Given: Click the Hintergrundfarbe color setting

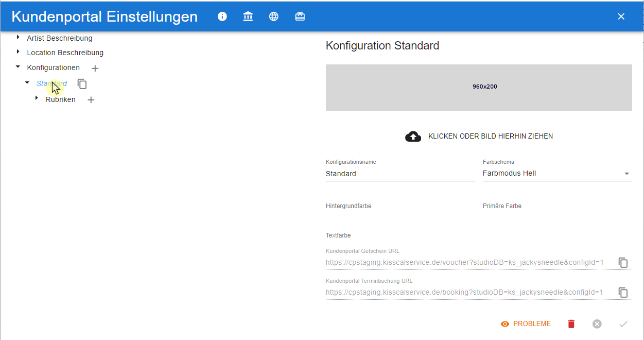Looking at the screenshot, I should click(x=349, y=206).
